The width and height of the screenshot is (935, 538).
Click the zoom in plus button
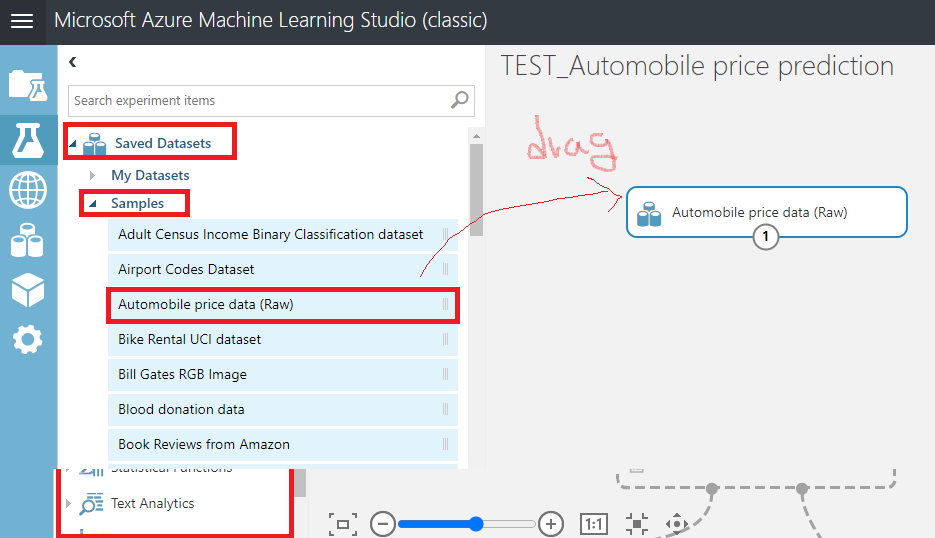point(550,524)
